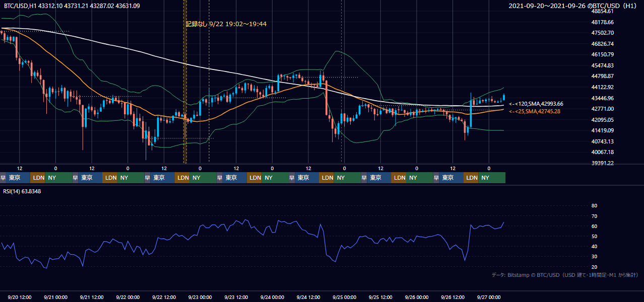Click the Bitstamp data source note
Image resolution: width=644 pixels, height=302 pixels.
565,275
